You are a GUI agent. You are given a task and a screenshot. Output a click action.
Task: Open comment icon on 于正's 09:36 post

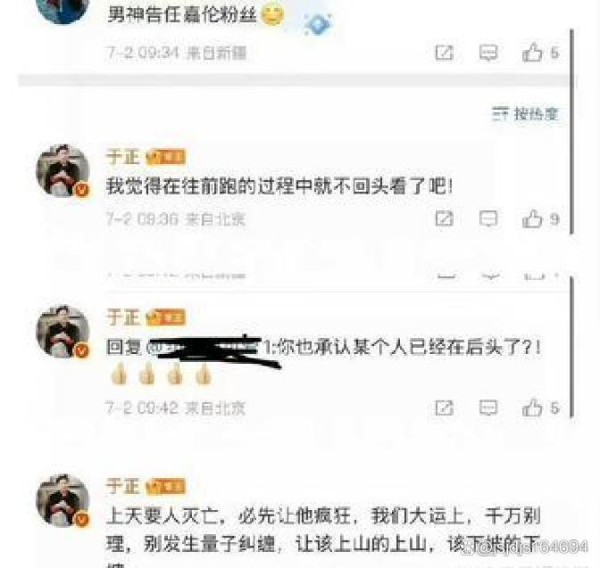coord(488,219)
